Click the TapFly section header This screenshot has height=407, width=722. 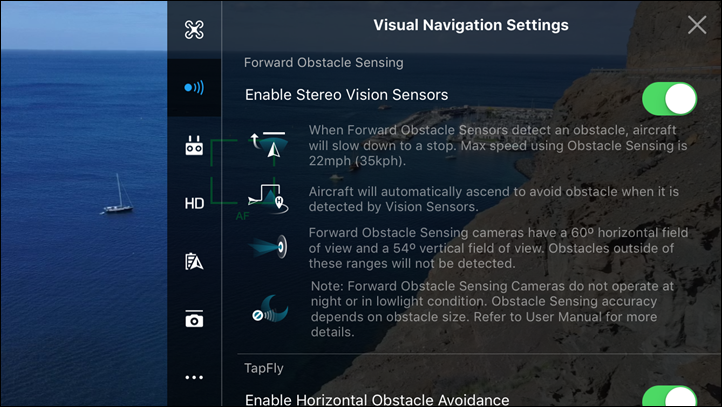pyautogui.click(x=263, y=368)
